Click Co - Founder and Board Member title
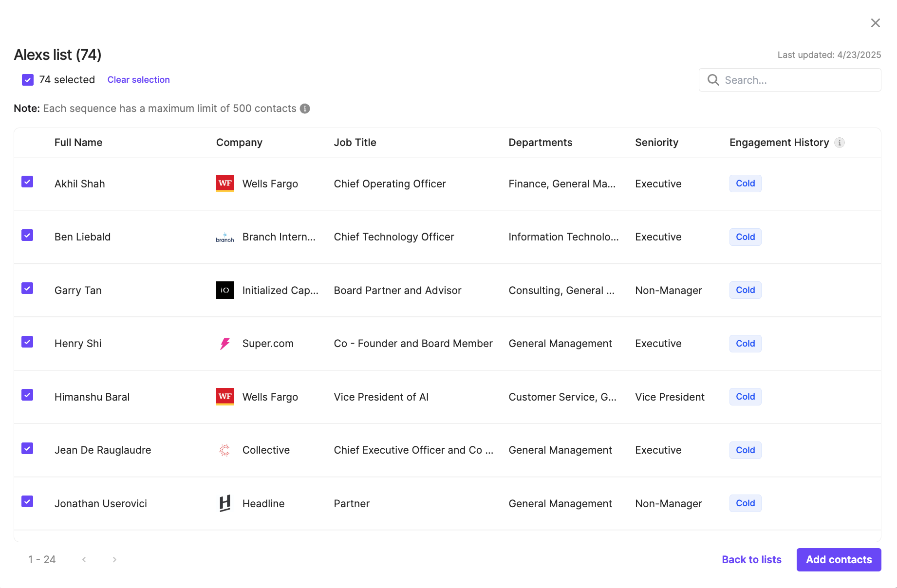The height and width of the screenshot is (588, 897). (x=413, y=344)
